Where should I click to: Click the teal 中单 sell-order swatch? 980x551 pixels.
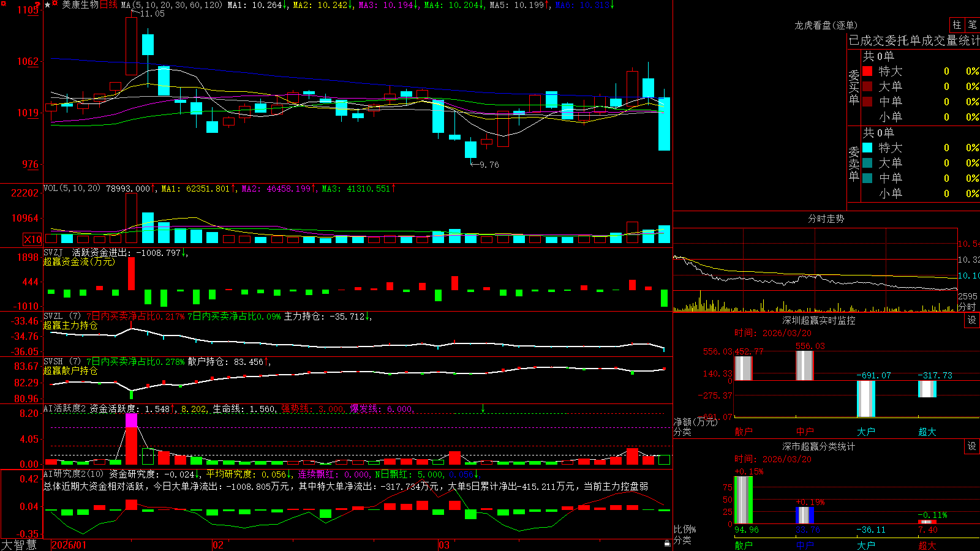point(867,178)
